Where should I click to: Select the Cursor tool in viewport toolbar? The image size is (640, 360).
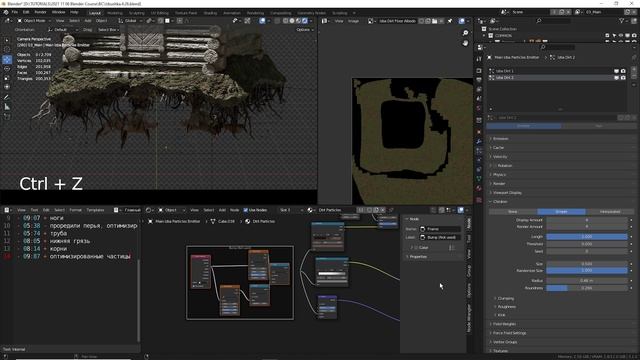coord(7,50)
